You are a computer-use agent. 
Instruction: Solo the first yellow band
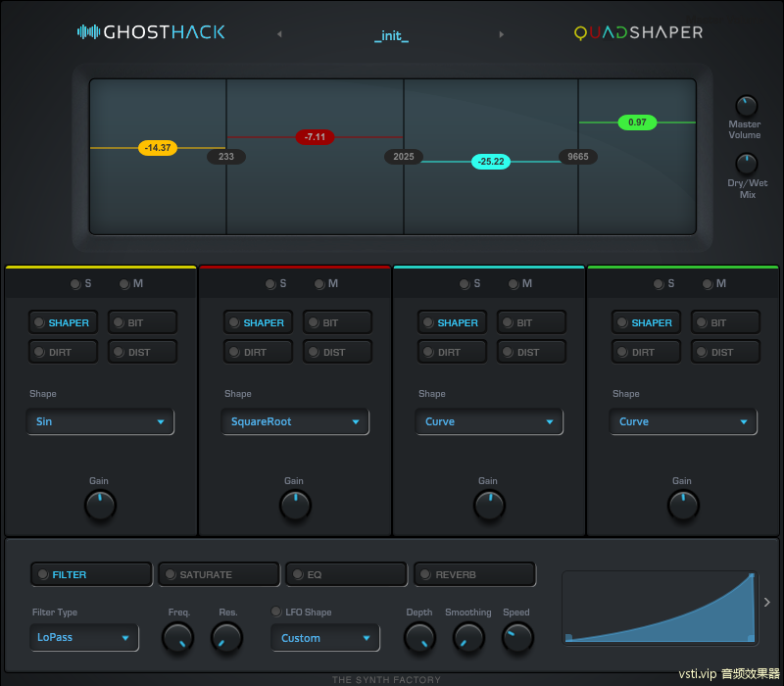coord(75,284)
